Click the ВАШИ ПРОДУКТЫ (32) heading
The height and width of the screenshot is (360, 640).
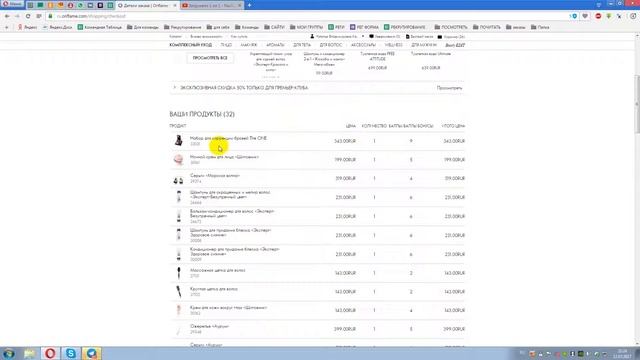click(x=202, y=114)
